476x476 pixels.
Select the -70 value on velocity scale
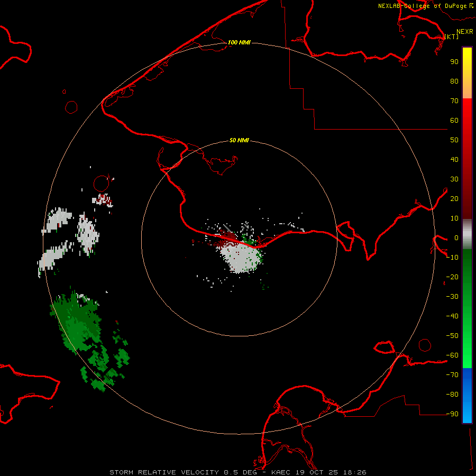coord(452,375)
